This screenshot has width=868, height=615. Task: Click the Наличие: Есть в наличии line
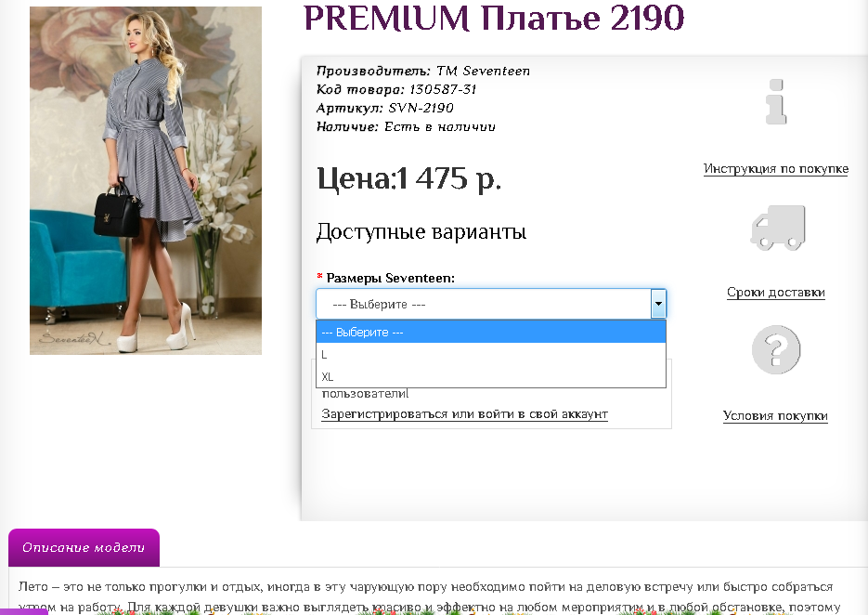tap(406, 126)
